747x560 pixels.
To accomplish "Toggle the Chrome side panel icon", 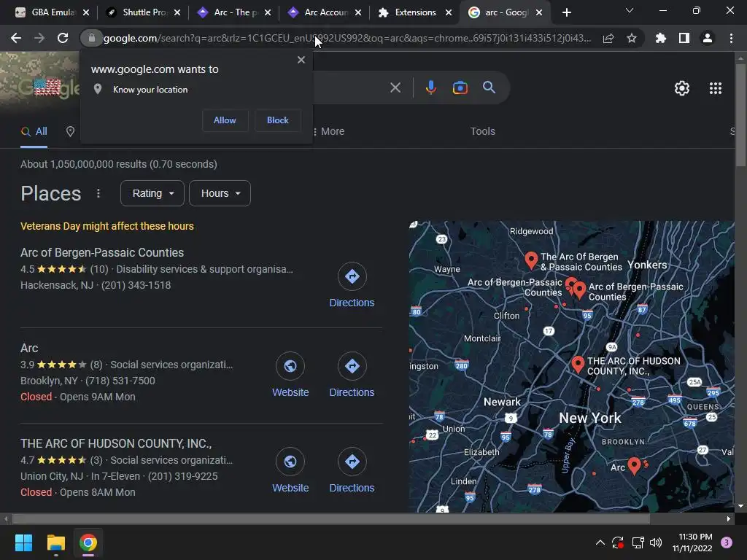I will coord(684,38).
